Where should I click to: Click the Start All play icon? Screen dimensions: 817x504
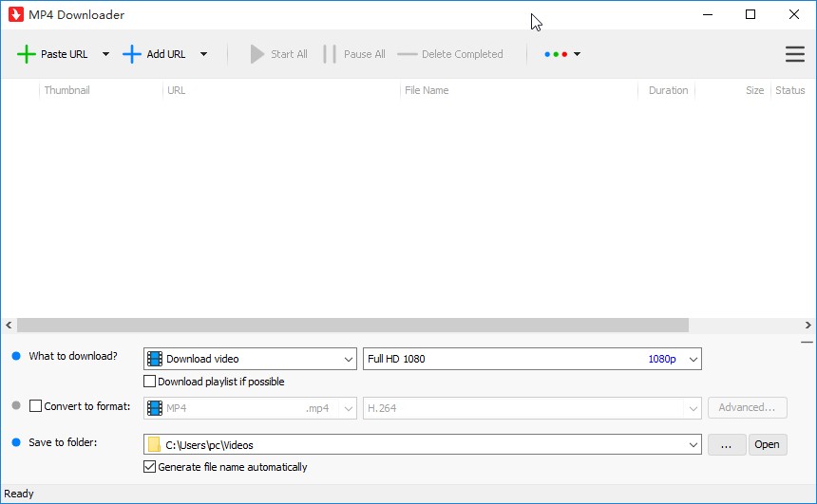pos(256,54)
